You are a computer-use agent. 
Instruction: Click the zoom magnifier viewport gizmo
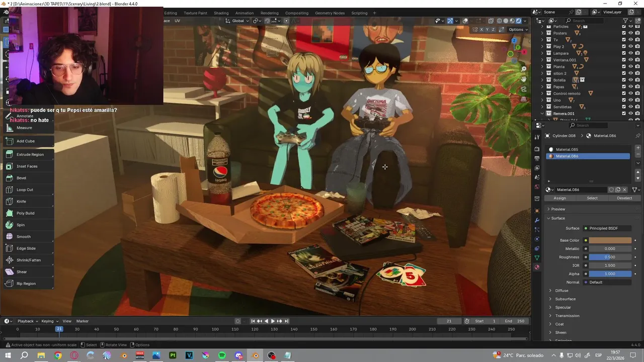(x=524, y=69)
